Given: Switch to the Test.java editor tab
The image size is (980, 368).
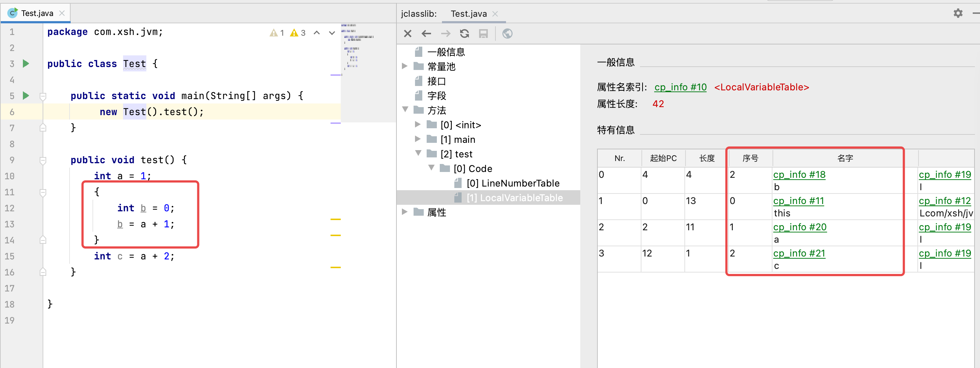Looking at the screenshot, I should coord(37,13).
